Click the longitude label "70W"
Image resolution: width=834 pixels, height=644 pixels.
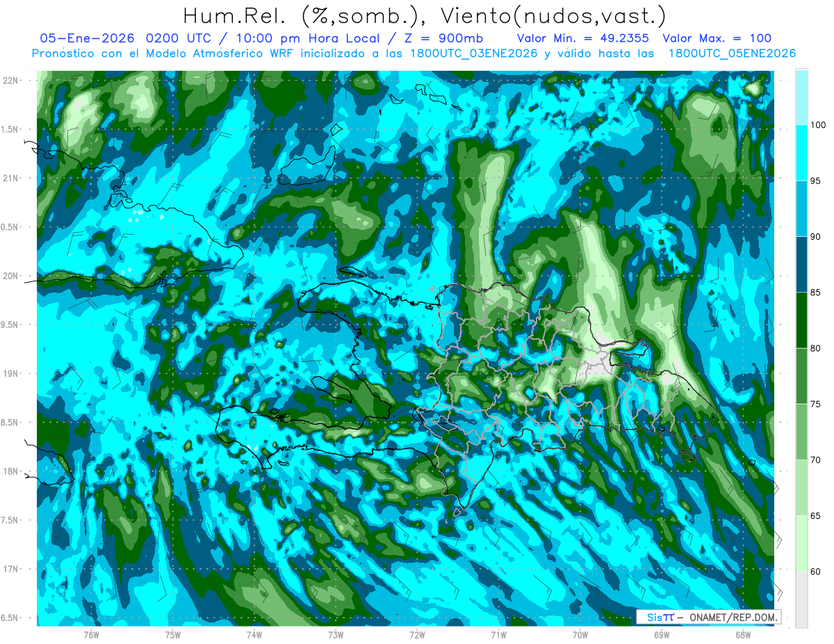click(580, 635)
